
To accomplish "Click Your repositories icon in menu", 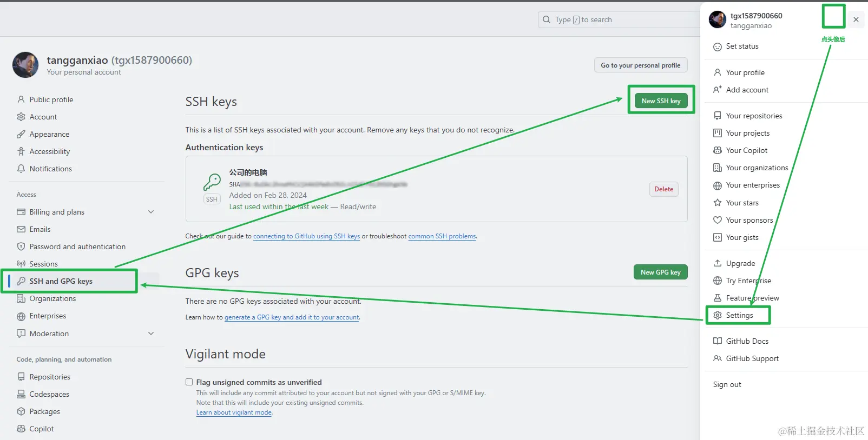I will pos(718,116).
